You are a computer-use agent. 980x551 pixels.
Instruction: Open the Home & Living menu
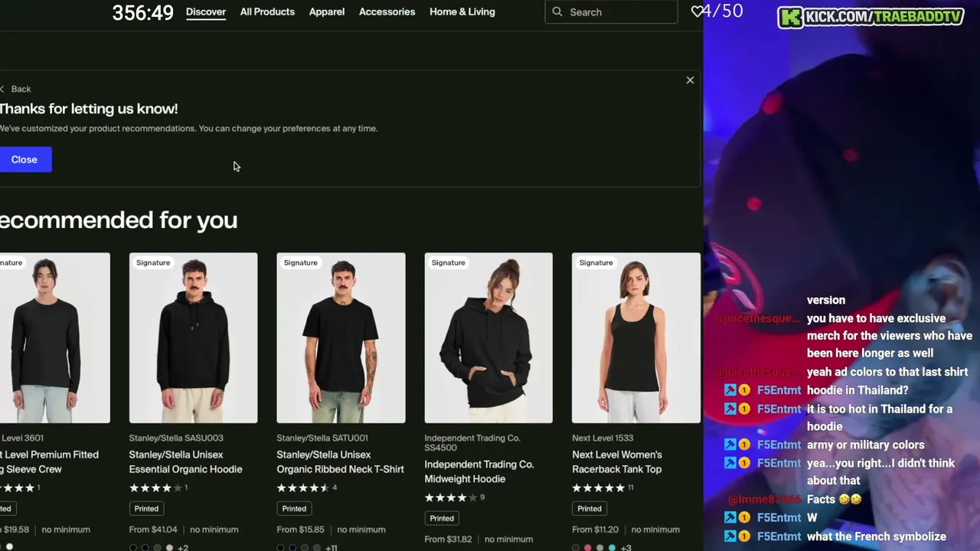(462, 11)
